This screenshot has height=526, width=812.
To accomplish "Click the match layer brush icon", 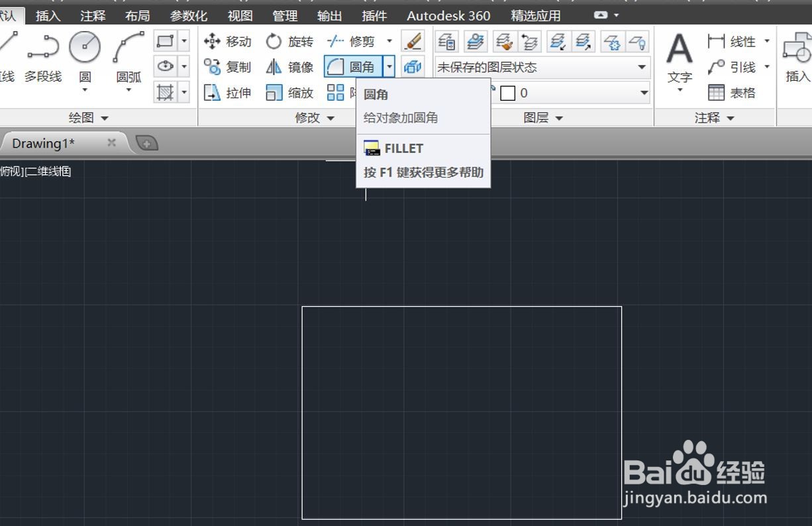I will [x=505, y=42].
